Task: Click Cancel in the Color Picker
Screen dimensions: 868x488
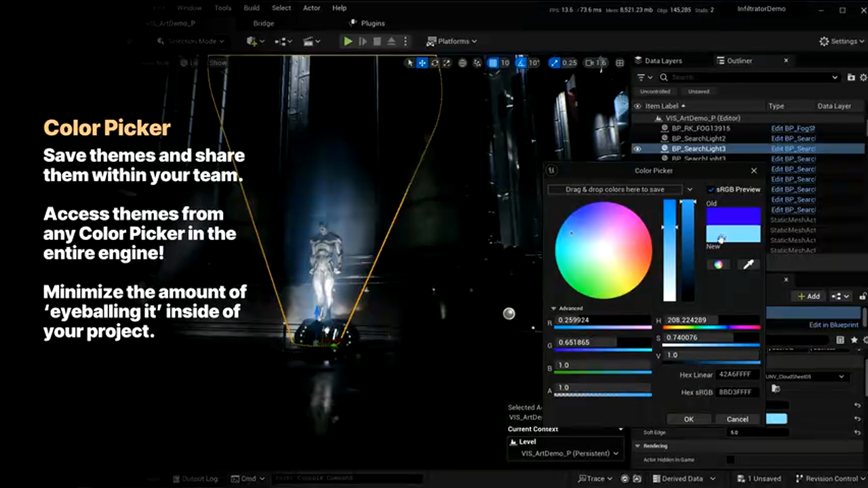Action: point(737,419)
